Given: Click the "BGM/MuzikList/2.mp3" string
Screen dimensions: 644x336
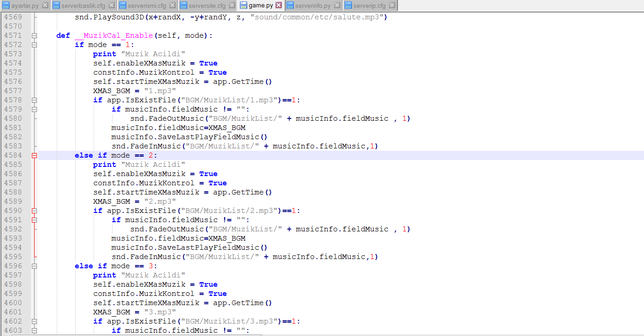Looking at the screenshot, I should pyautogui.click(x=229, y=211).
